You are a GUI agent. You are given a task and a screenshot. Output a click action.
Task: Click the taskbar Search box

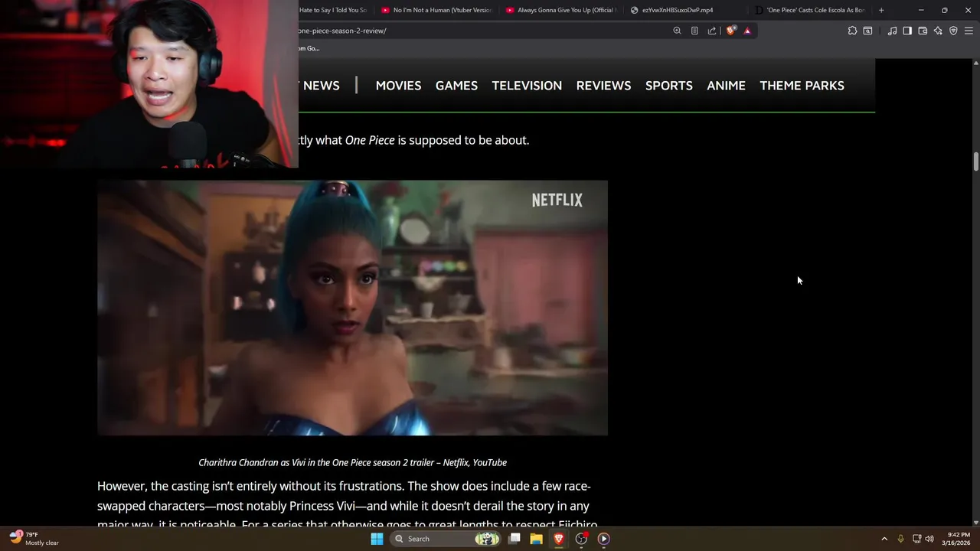tap(446, 539)
